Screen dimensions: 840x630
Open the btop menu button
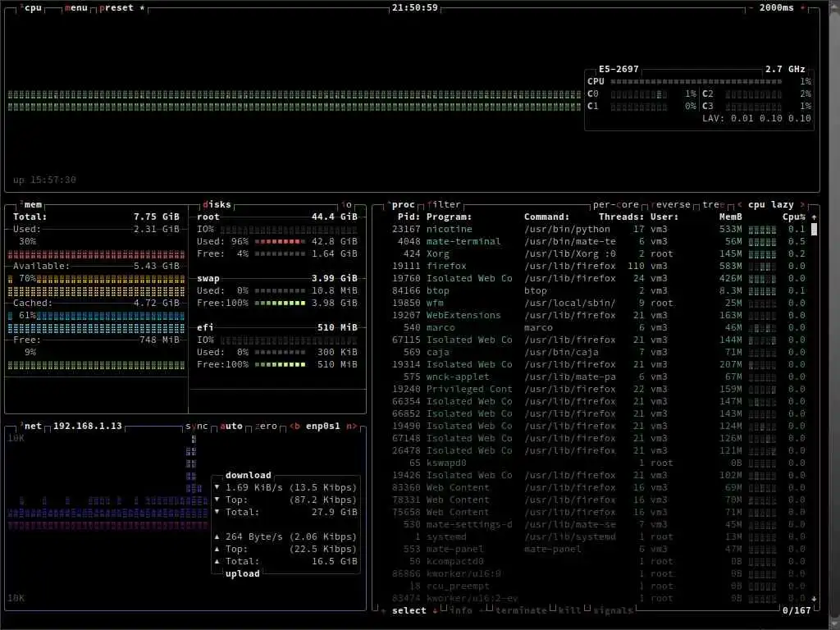75,8
